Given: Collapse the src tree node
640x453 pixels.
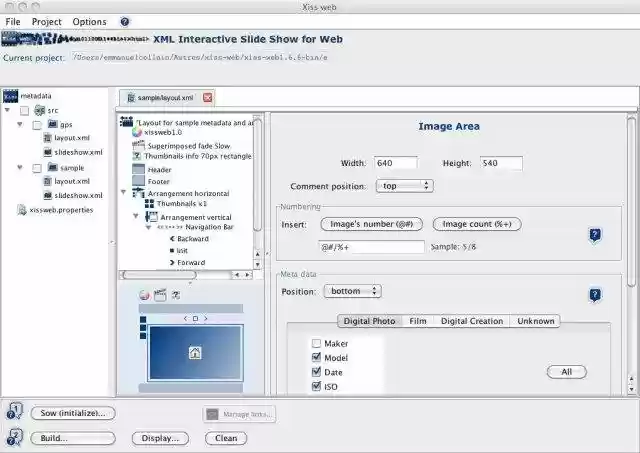Looking at the screenshot, I should point(7,110).
